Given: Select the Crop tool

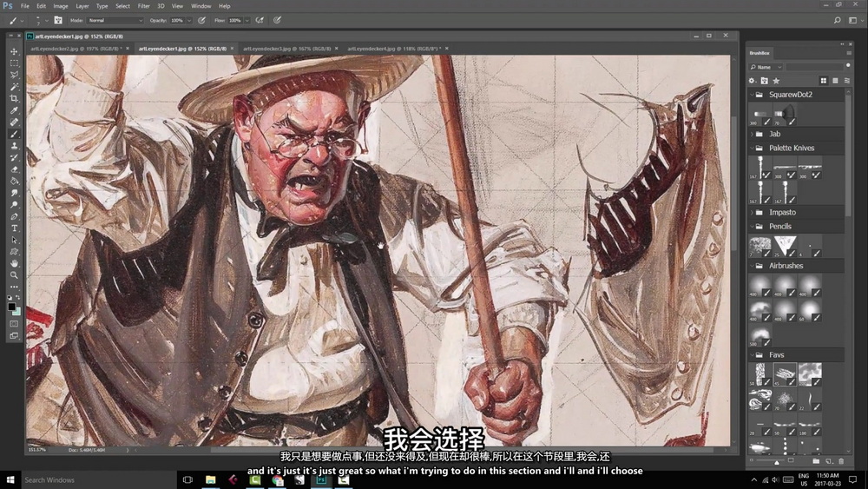Looking at the screenshot, I should pyautogui.click(x=14, y=98).
